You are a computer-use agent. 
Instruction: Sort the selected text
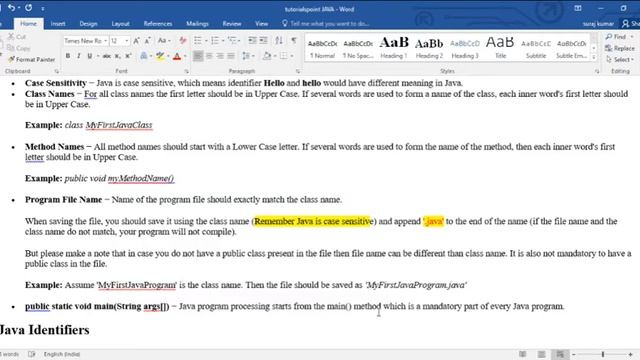pos(279,40)
